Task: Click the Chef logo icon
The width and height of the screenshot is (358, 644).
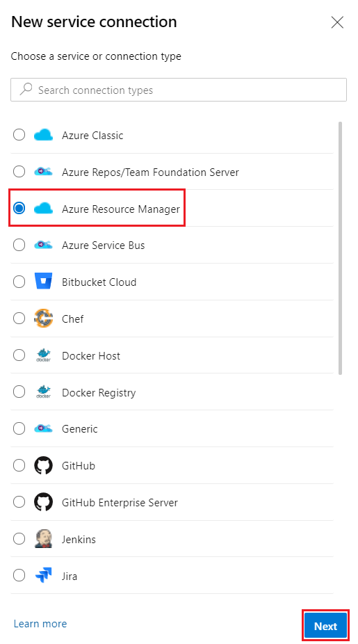Action: 43,319
